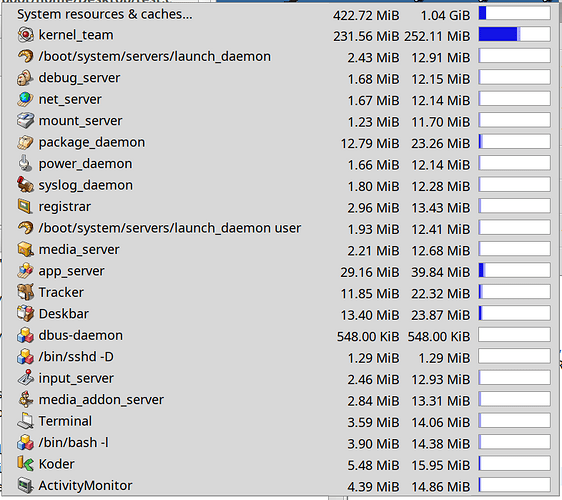The image size is (562, 500).
Task: Click the debug_server icon
Action: 25,78
